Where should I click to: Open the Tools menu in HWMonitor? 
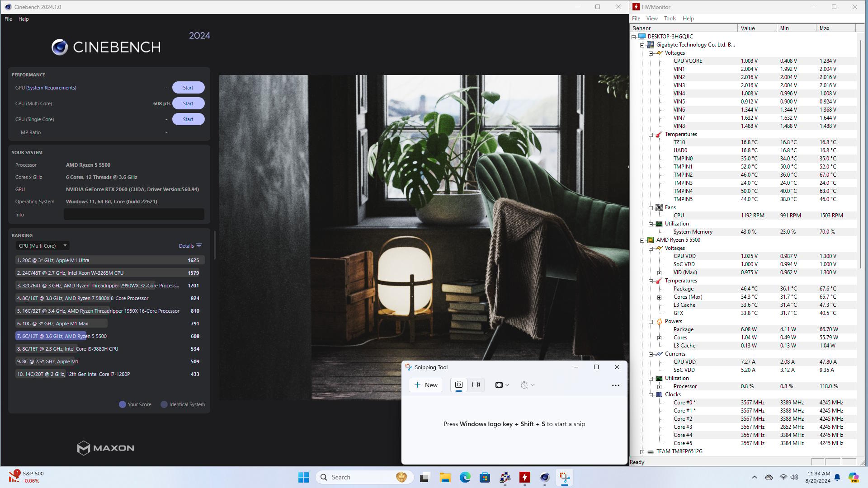click(670, 19)
